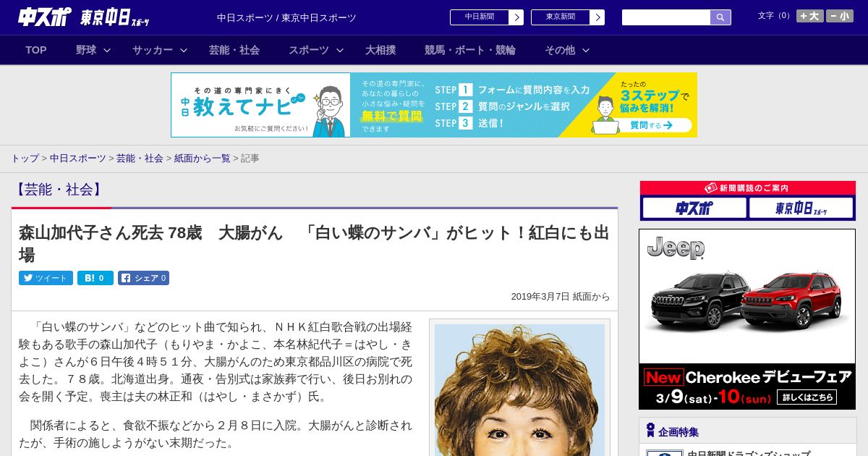Click the article headline about 森山加代子さん
This screenshot has height=456, width=868.
point(314,244)
